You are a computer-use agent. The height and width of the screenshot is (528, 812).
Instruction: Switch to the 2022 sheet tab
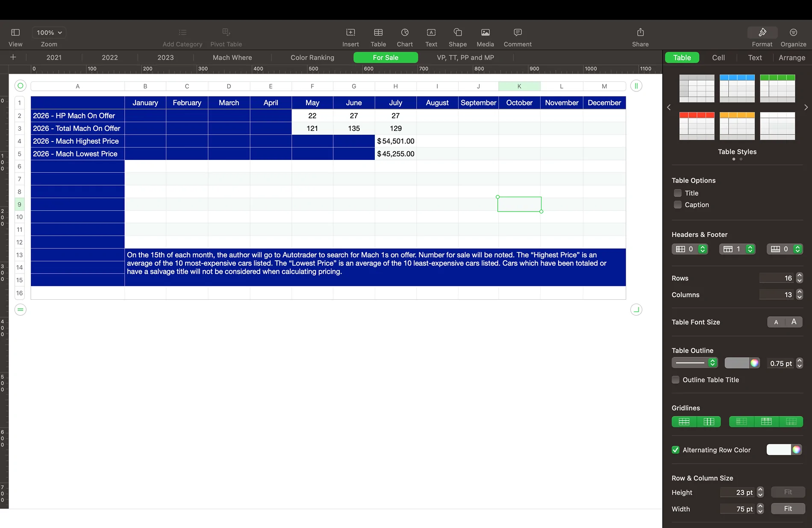point(110,57)
